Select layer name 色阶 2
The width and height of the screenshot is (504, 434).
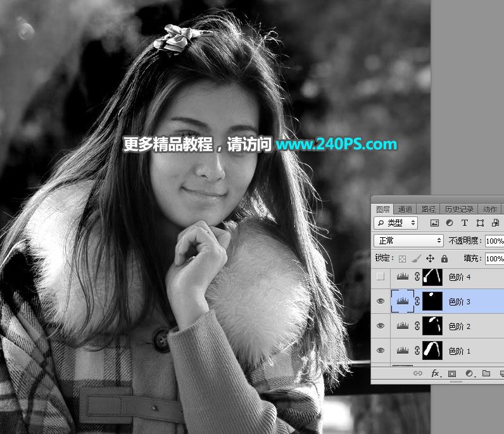tap(459, 326)
